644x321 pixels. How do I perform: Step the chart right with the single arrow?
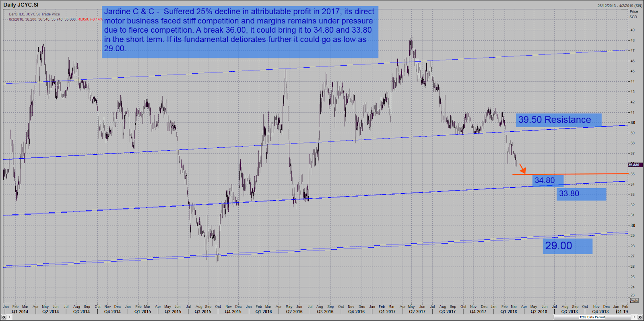634,317
